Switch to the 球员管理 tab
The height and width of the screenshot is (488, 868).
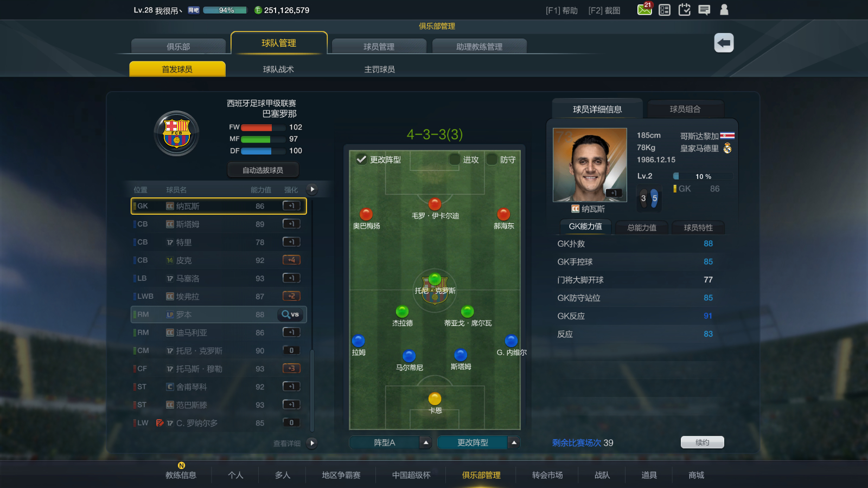click(379, 47)
